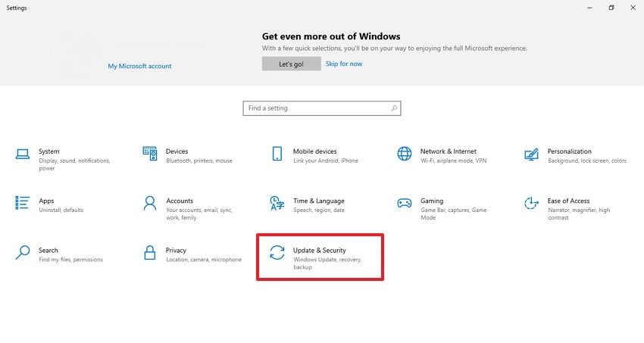This screenshot has height=343, width=644.
Task: Click the Ease of Access icon
Action: [x=532, y=203]
